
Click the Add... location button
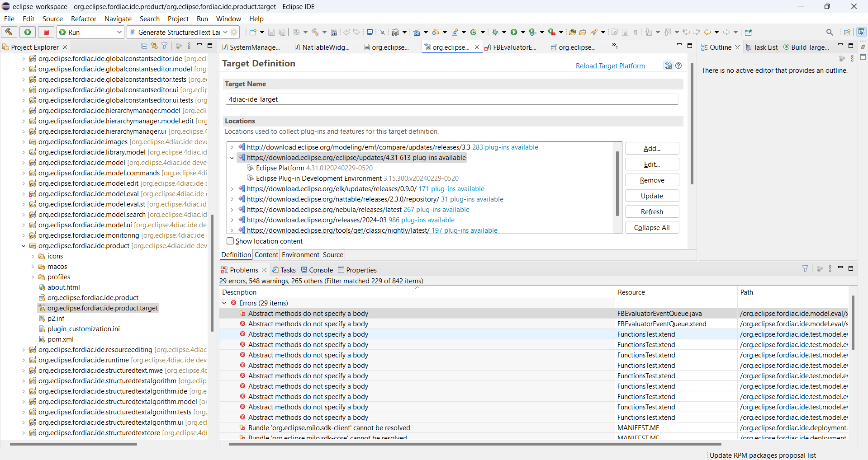pos(652,148)
